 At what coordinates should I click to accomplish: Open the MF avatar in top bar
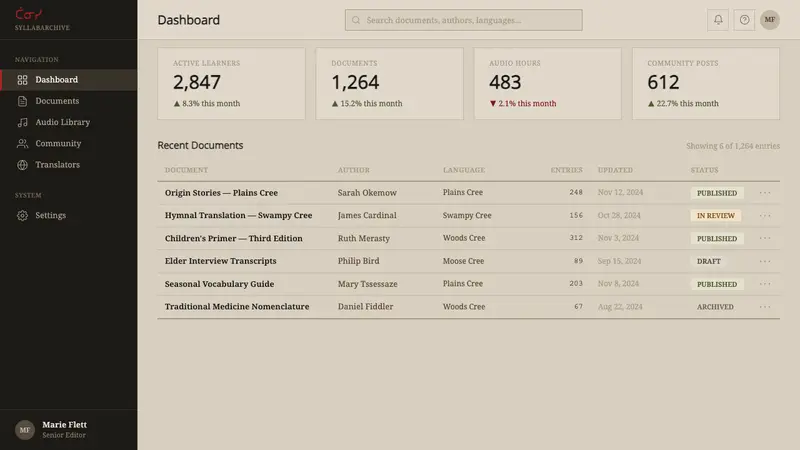click(x=770, y=20)
